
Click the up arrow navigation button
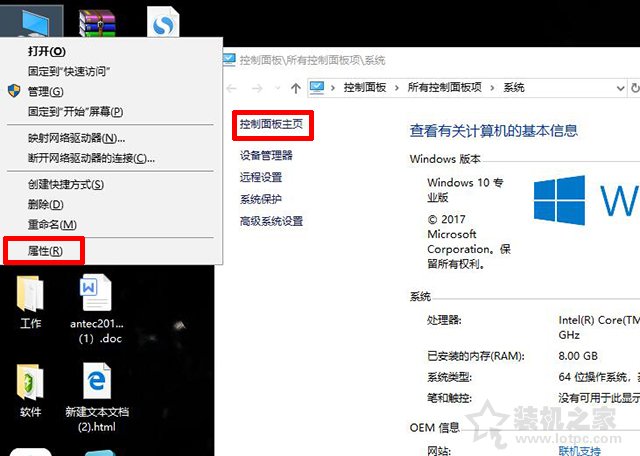(296, 87)
